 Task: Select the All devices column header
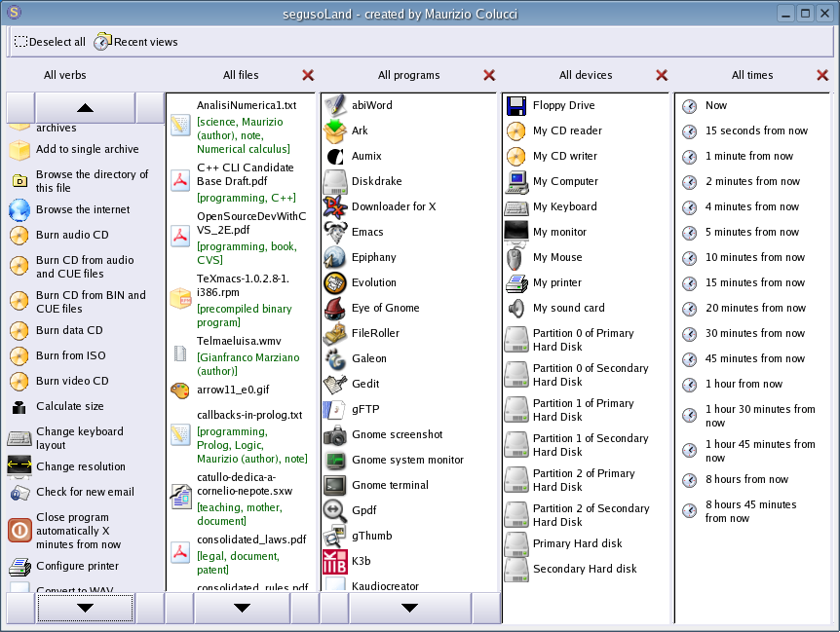(586, 75)
